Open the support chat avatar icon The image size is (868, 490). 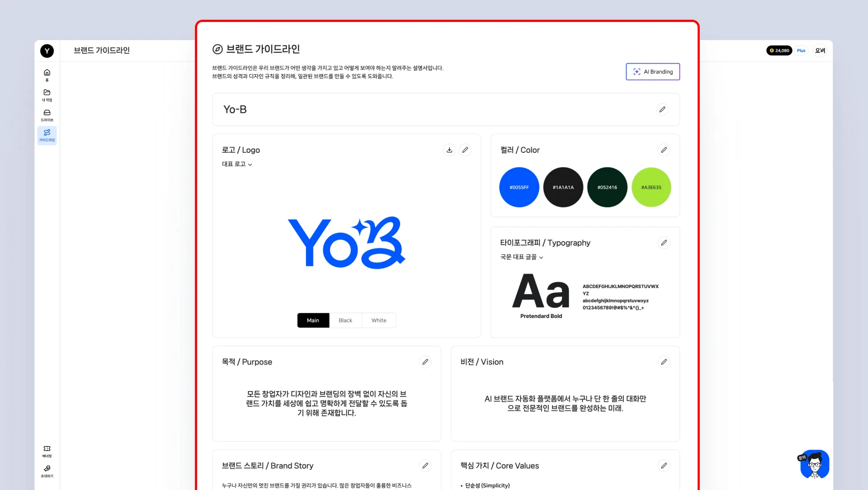(x=815, y=464)
